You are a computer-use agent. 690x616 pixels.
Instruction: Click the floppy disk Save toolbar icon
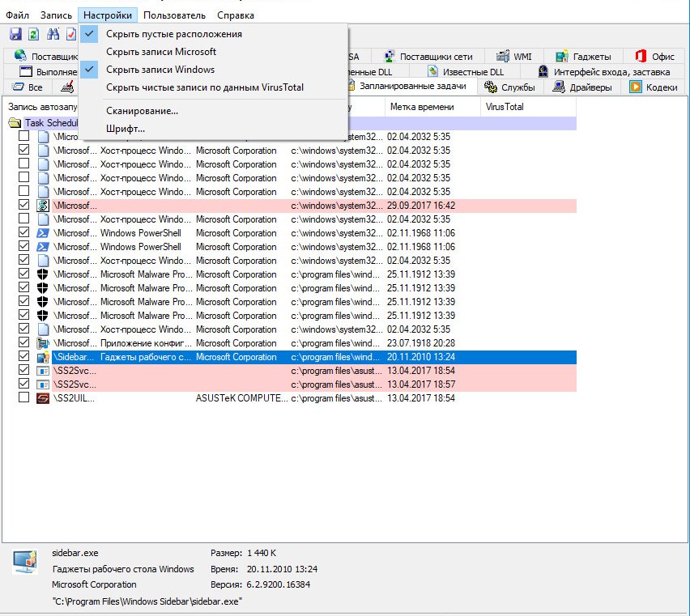pos(16,34)
